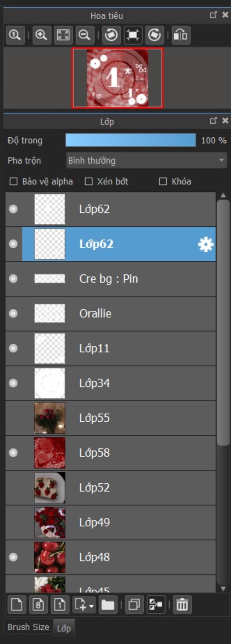Rotate the canvas view left

point(111,35)
